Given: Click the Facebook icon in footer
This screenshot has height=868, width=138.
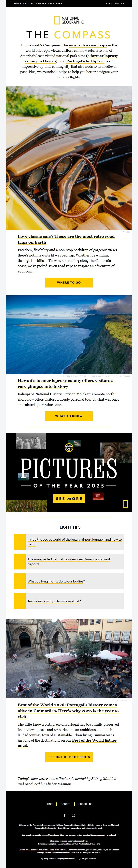Looking at the screenshot, I should pos(65,815).
